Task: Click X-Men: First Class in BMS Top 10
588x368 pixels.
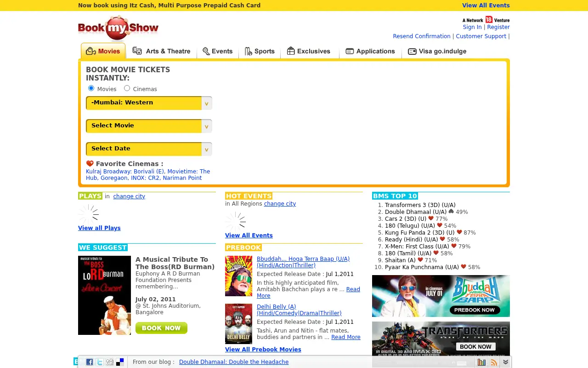Action: point(417,247)
